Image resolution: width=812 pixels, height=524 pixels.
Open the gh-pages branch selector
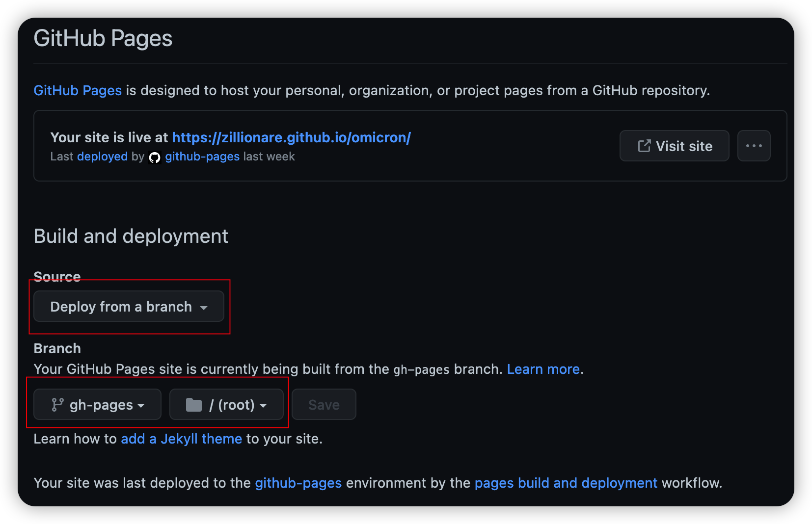(x=97, y=405)
